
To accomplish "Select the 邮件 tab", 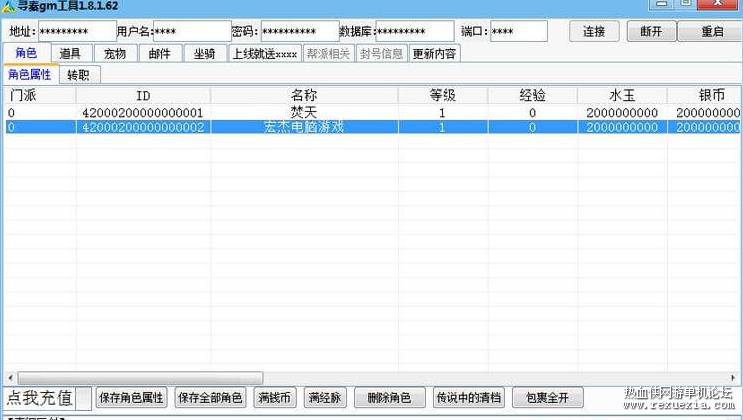I will pyautogui.click(x=160, y=54).
